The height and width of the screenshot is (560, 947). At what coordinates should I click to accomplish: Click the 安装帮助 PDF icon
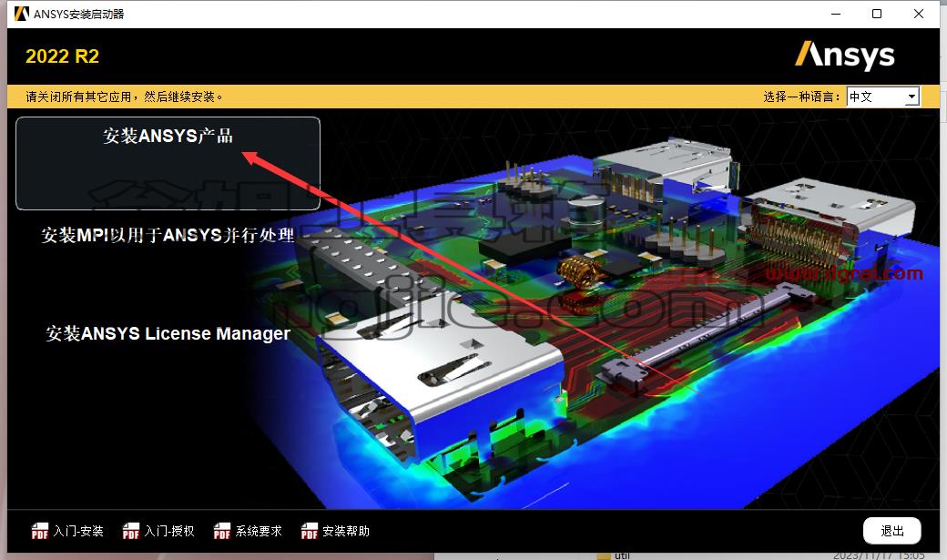click(x=310, y=531)
